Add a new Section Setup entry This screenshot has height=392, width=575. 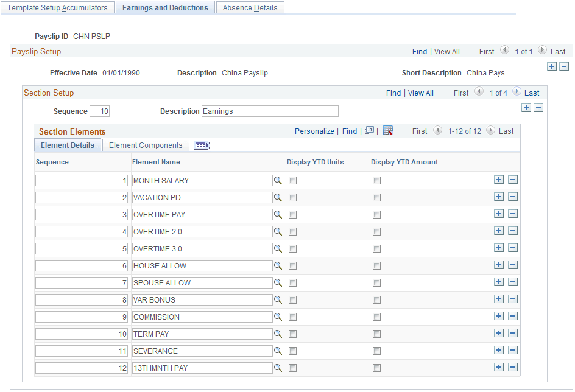(x=526, y=107)
